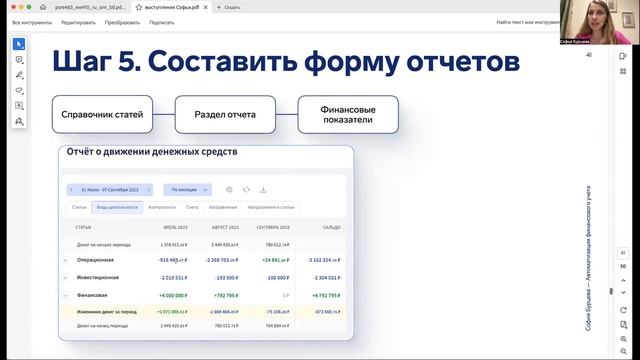Click the Денег на начало периода row label
This screenshot has height=360, width=640.
click(104, 245)
